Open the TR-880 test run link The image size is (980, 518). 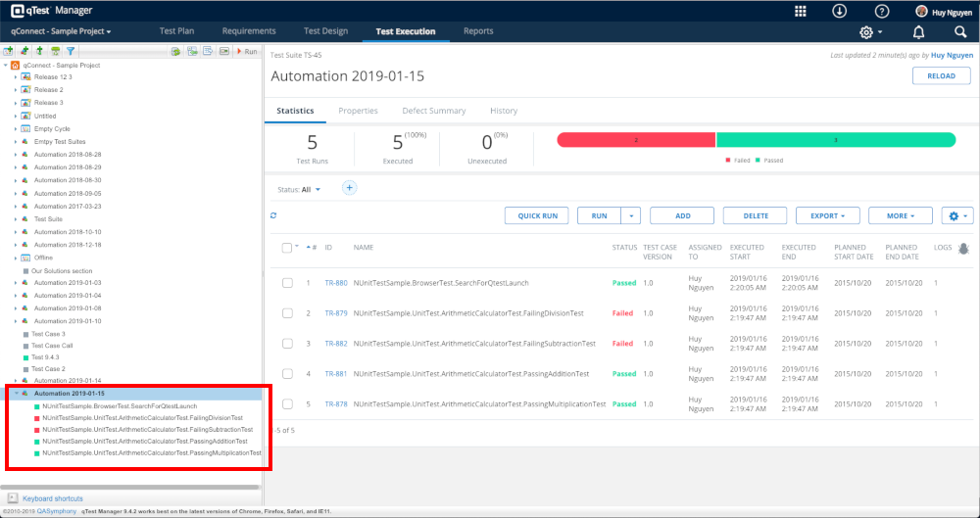336,283
